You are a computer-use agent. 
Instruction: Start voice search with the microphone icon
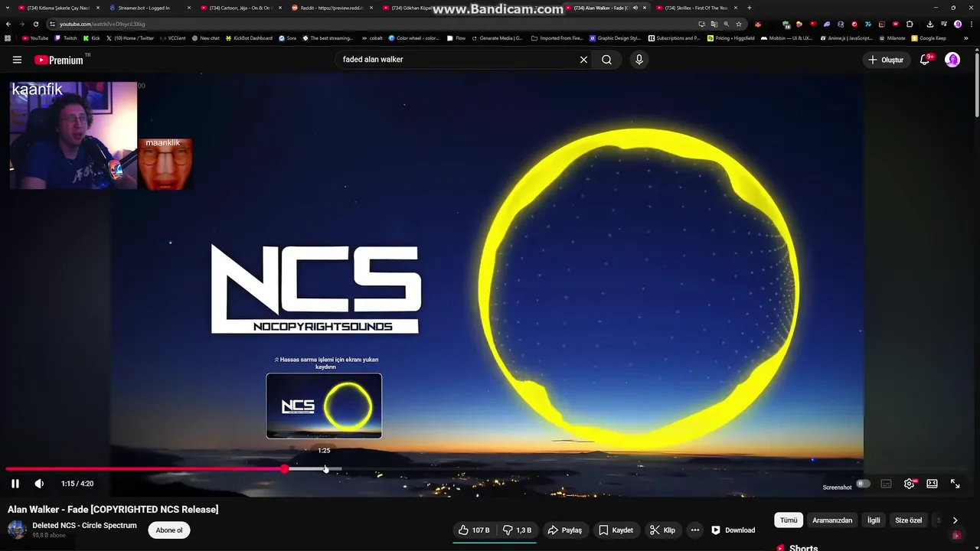639,60
